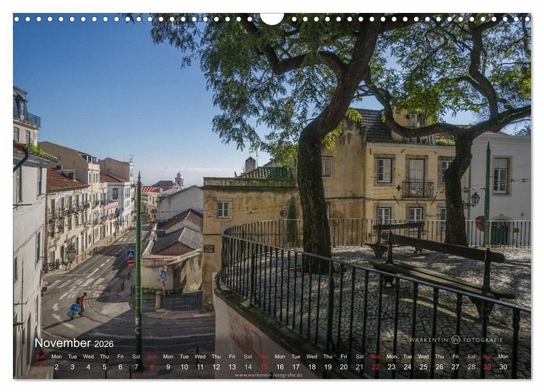Select date 26 in the calendar row
Viewport: 544px width, 392px height.
pyautogui.click(x=439, y=367)
